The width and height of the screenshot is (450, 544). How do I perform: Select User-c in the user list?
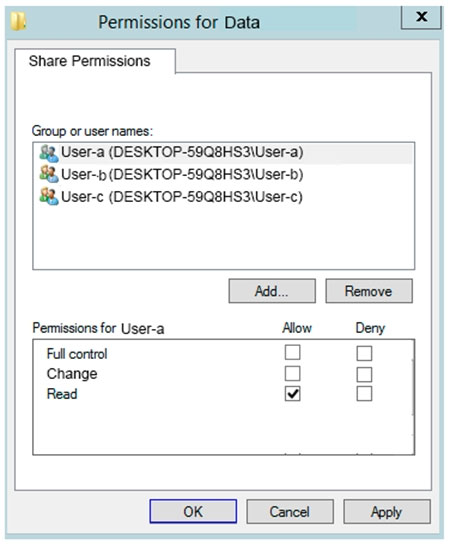223,197
